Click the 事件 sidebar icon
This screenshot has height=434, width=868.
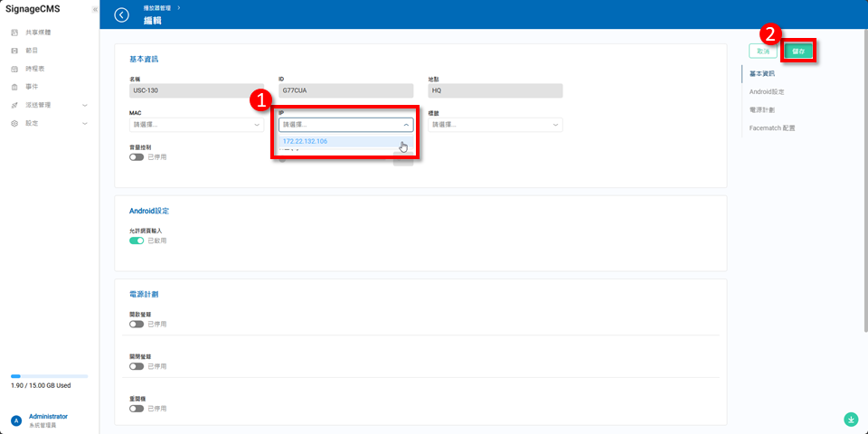(x=14, y=87)
